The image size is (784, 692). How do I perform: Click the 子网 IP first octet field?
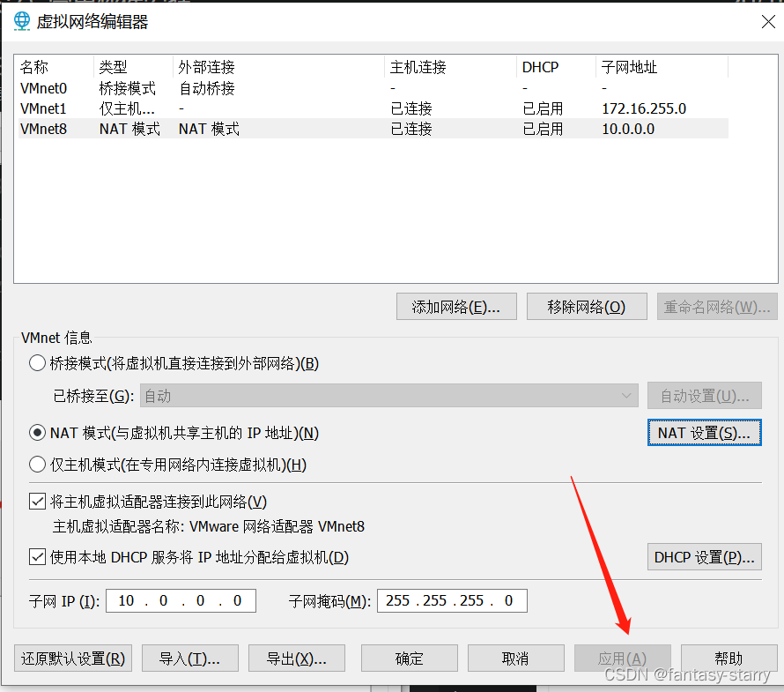click(126, 600)
